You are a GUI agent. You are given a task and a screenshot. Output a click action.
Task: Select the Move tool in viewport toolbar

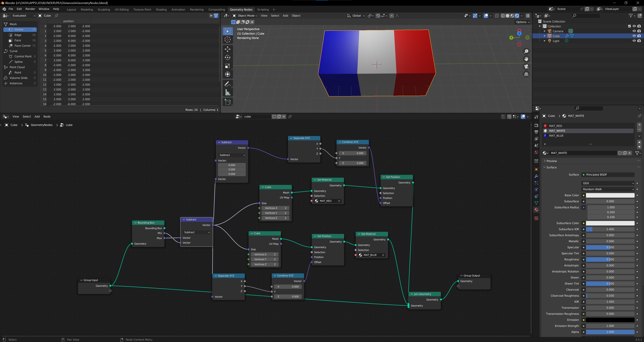[228, 49]
